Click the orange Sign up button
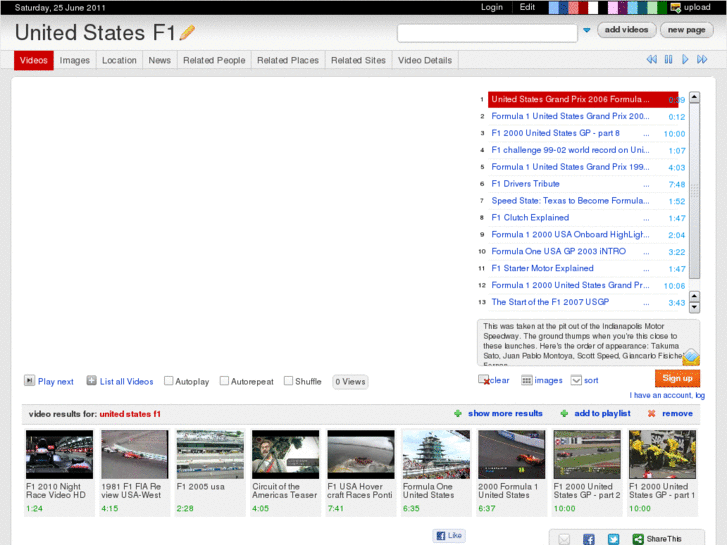 [x=677, y=378]
